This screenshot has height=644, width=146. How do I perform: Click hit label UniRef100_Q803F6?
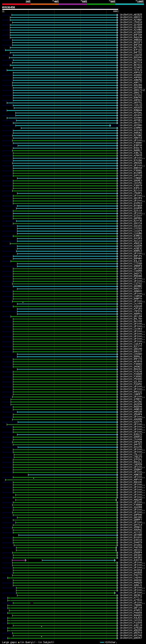tap(131, 198)
